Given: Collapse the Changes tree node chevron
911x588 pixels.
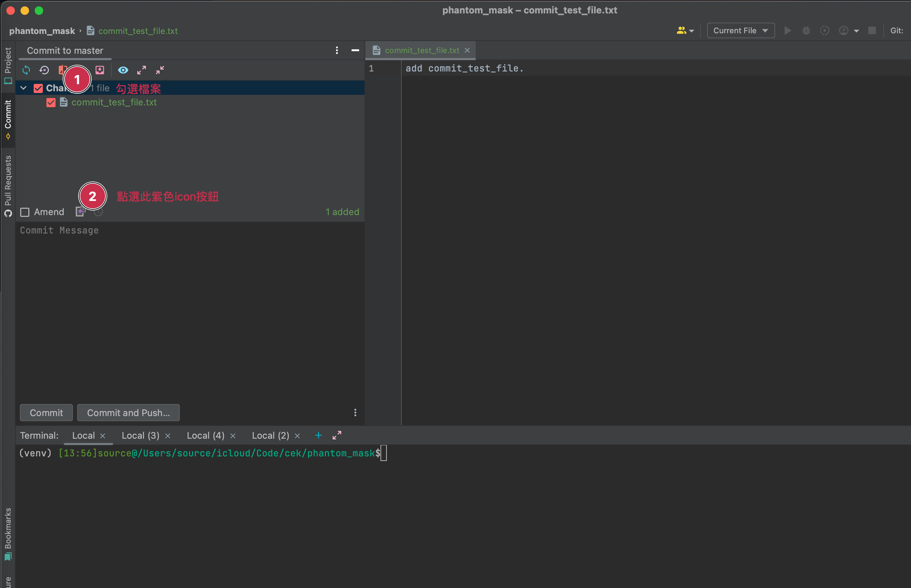Looking at the screenshot, I should [x=24, y=88].
